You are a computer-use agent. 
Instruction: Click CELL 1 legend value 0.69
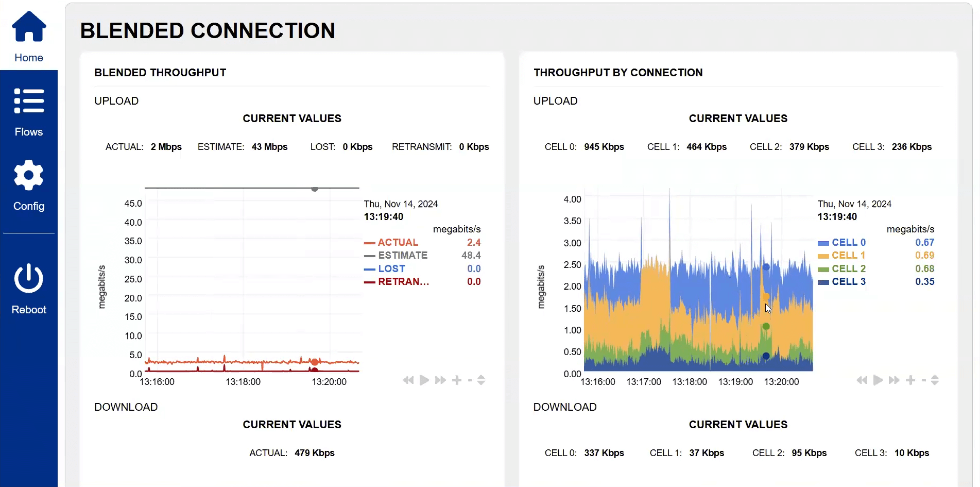click(x=924, y=255)
